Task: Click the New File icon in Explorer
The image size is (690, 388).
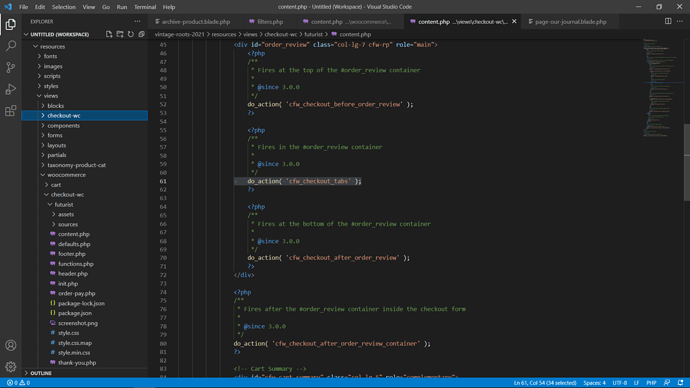Action: pyautogui.click(x=109, y=34)
